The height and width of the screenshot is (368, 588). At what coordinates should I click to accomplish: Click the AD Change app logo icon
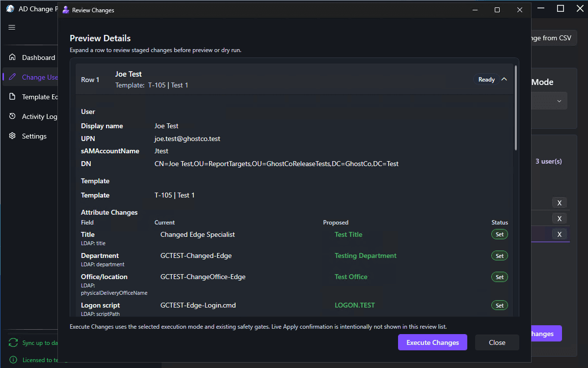coord(10,9)
